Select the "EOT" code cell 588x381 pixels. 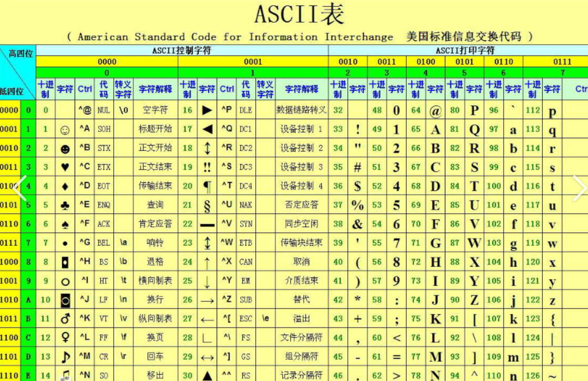click(x=103, y=186)
